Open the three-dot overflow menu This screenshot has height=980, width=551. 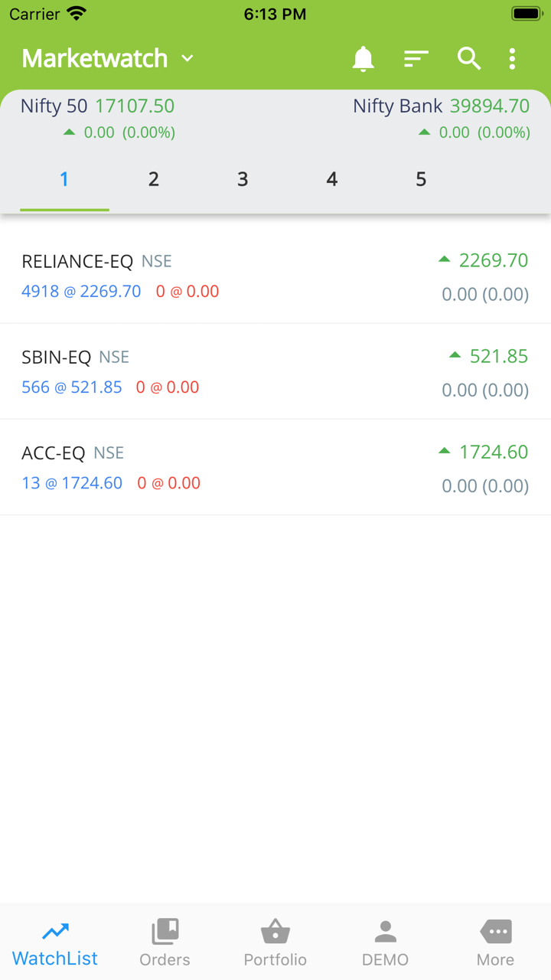(x=512, y=59)
